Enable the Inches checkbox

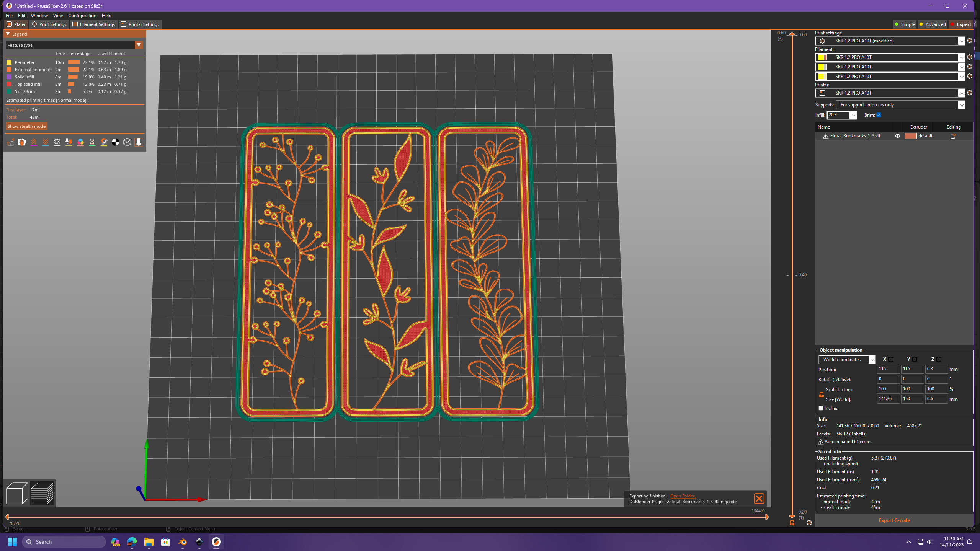coord(821,408)
